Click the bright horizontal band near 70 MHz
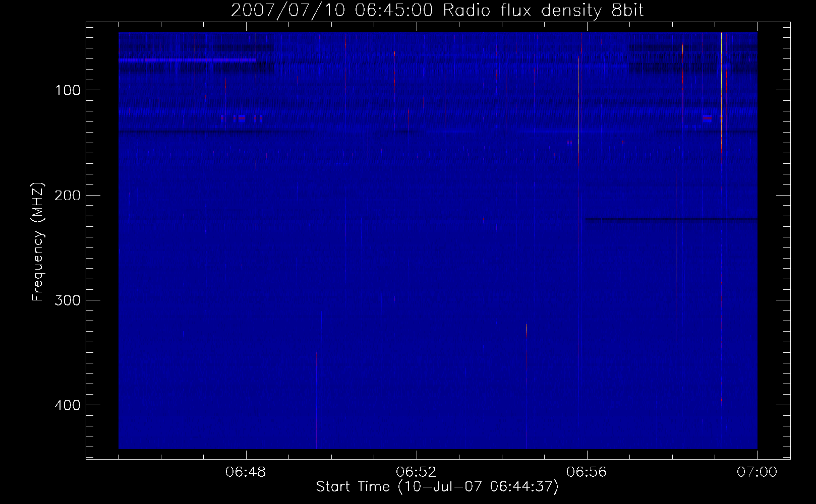Screen dimensions: 816x504 pos(187,60)
